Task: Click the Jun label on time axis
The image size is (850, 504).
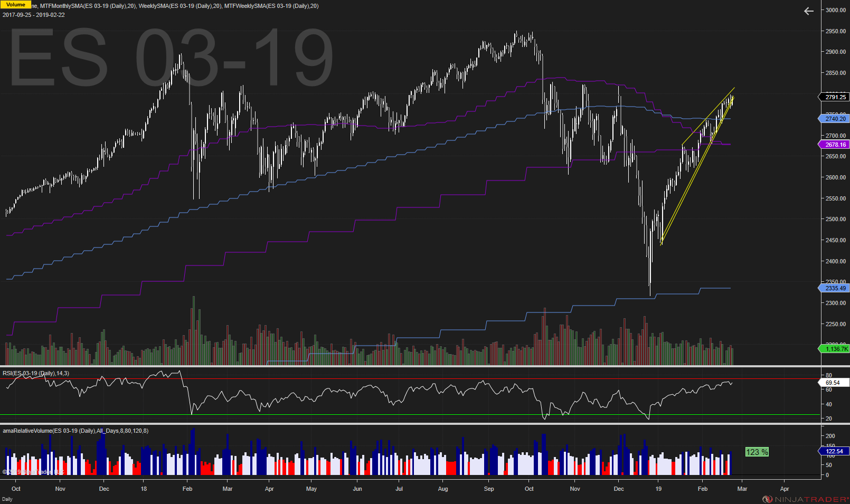Action: click(357, 489)
